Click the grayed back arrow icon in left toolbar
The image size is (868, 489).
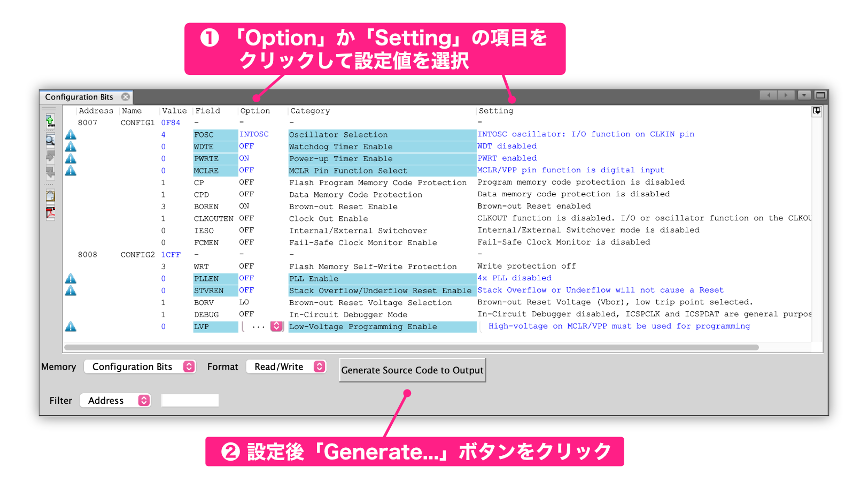(50, 173)
